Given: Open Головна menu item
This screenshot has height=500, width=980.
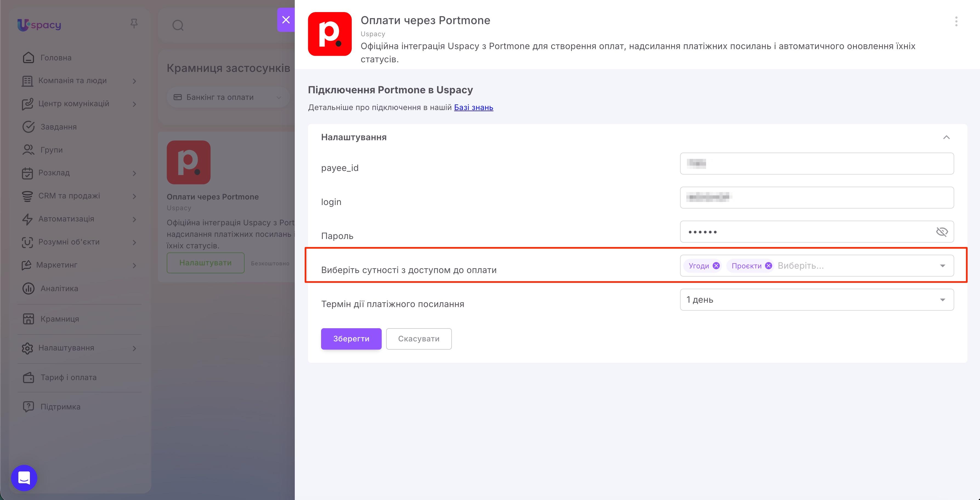Looking at the screenshot, I should [x=56, y=58].
